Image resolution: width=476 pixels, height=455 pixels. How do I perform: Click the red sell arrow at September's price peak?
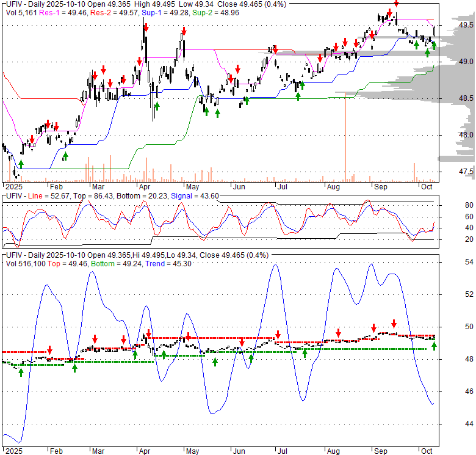(x=396, y=4)
